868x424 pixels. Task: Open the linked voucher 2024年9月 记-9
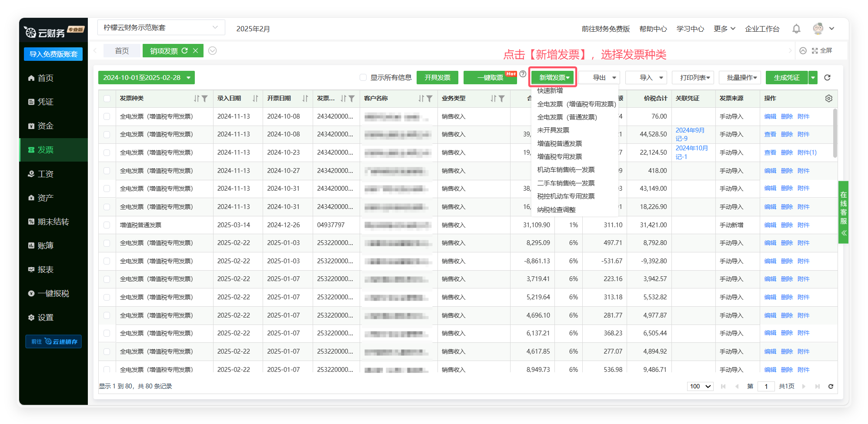pos(690,134)
